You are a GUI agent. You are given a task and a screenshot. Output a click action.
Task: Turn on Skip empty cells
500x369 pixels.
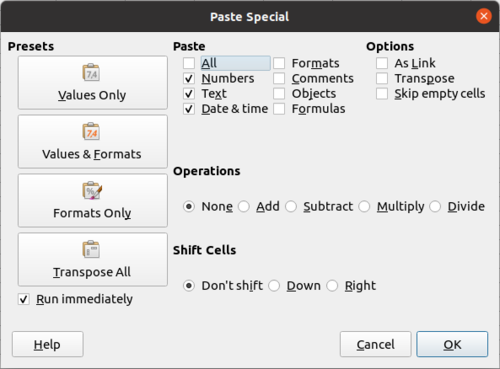(382, 94)
